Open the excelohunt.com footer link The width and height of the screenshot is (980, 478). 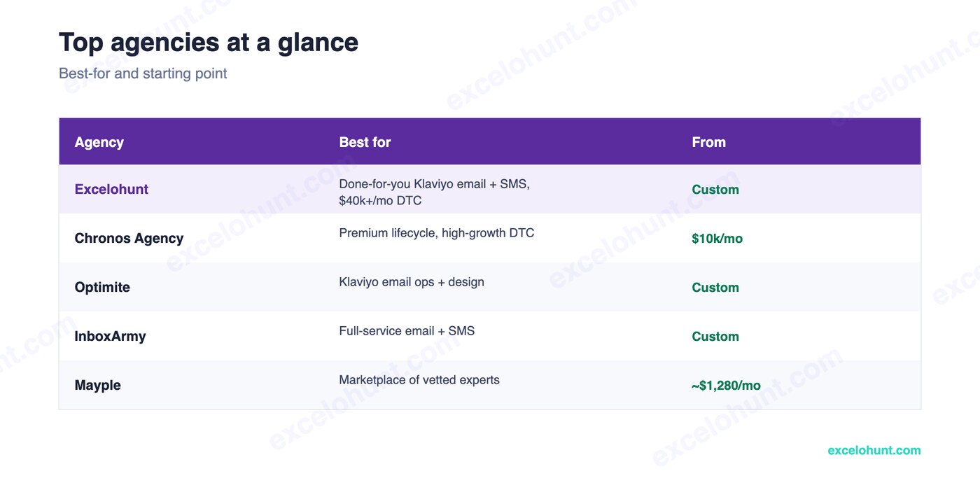[x=874, y=450]
